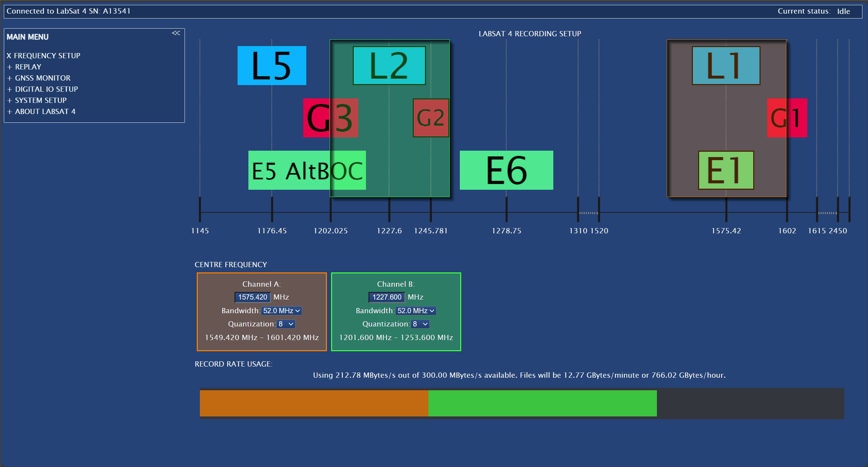Viewport: 868px width, 467px height.
Task: Select the E5 AltBOC band block
Action: 307,170
